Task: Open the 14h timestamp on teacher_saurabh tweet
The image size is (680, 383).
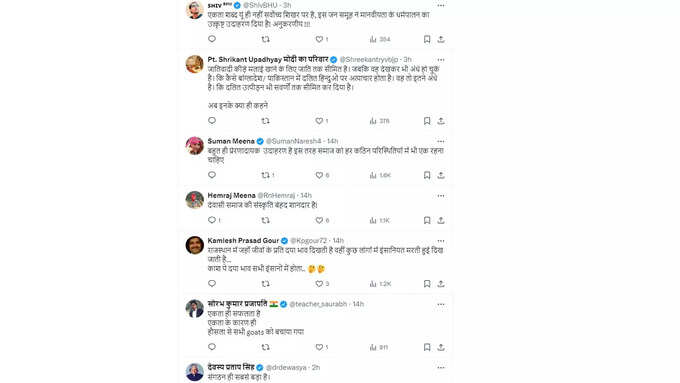Action: [x=358, y=304]
